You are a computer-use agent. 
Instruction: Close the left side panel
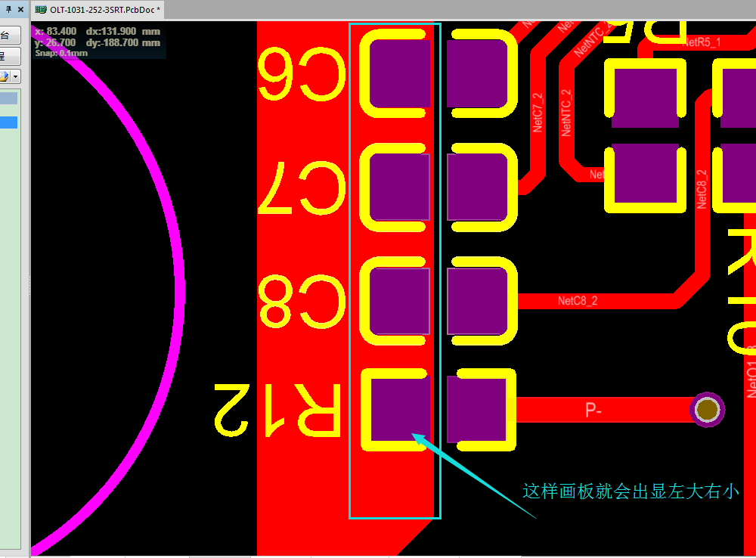(21, 9)
